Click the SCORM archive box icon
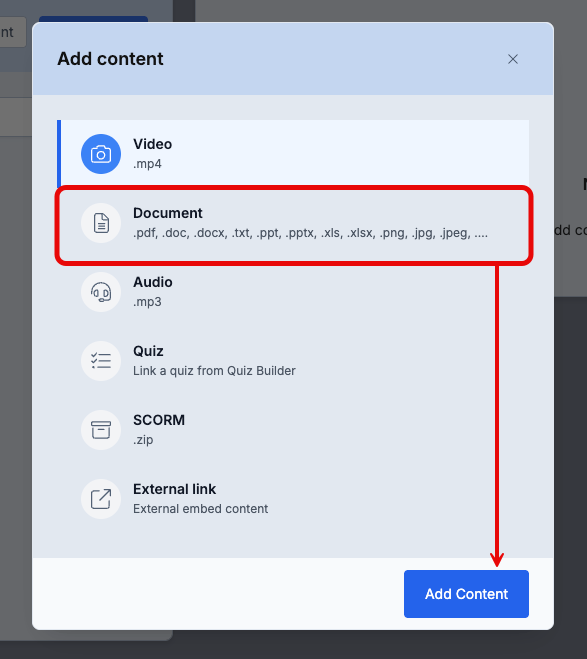Viewport: 587px width, 659px height. click(101, 430)
